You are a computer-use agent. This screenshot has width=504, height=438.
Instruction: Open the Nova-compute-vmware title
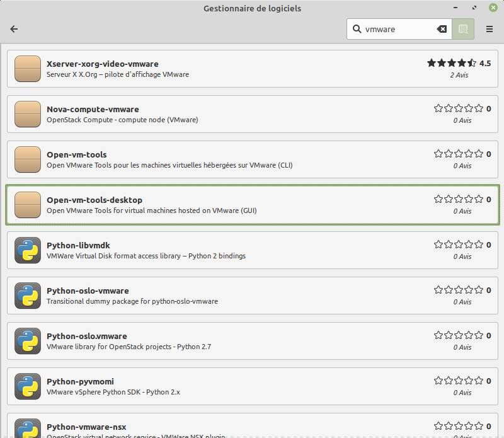93,109
